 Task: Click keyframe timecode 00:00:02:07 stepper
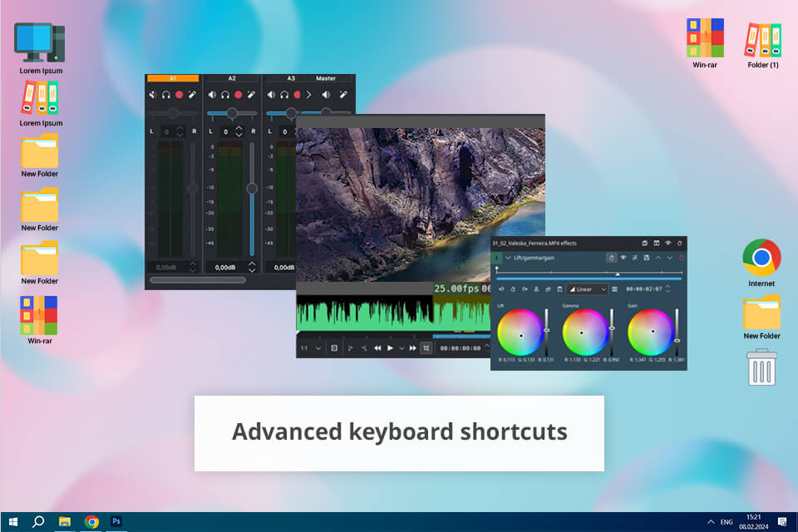tap(667, 289)
